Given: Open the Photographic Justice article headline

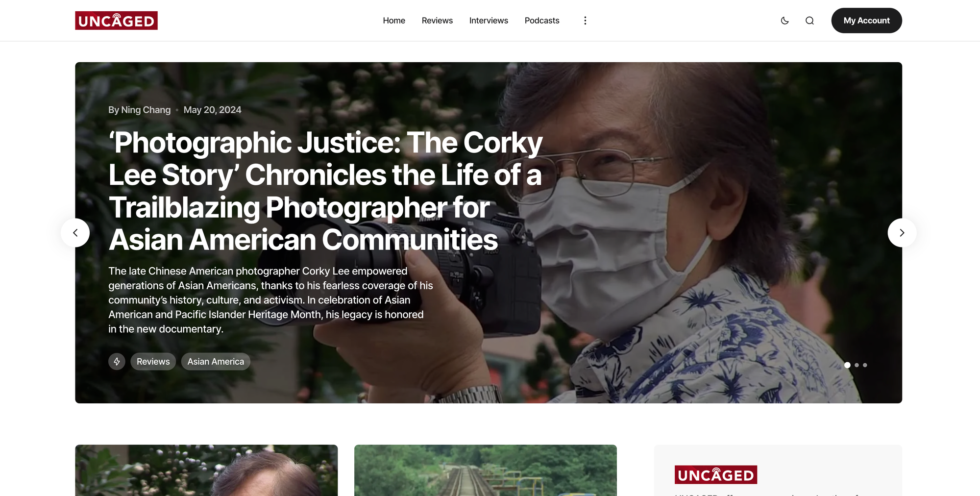Looking at the screenshot, I should point(325,191).
